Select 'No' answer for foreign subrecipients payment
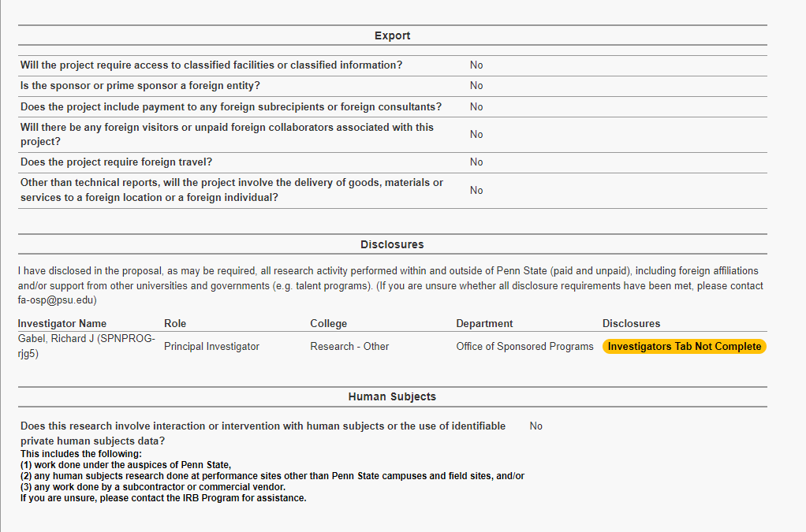806x532 pixels. pyautogui.click(x=476, y=106)
